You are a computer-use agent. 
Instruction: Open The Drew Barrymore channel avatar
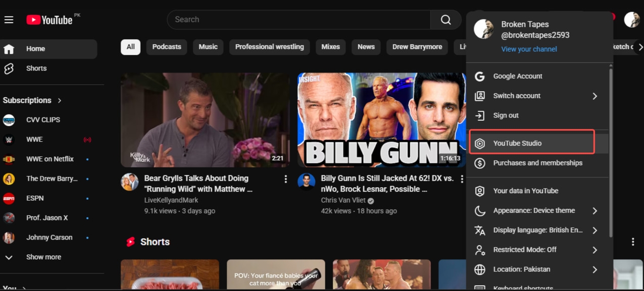click(x=9, y=179)
